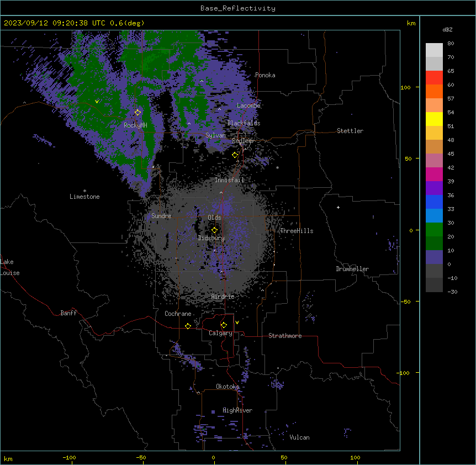
Task: Click the RockyMH label
Action: 135,125
